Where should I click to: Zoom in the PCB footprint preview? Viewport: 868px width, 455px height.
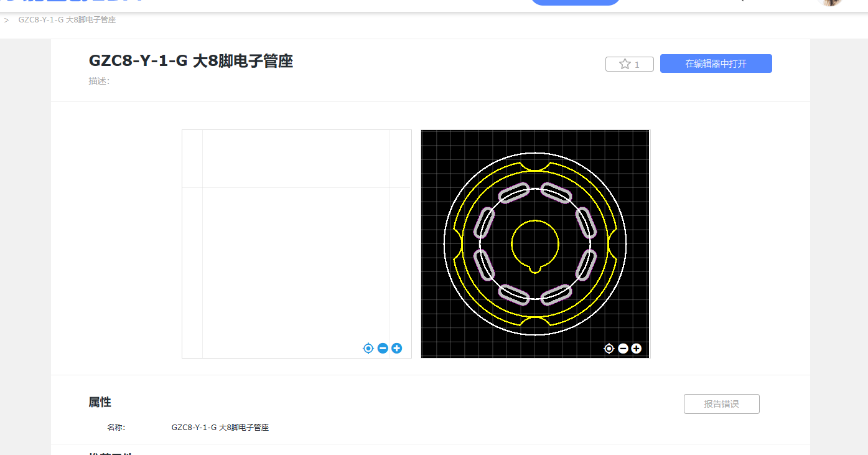click(x=636, y=349)
